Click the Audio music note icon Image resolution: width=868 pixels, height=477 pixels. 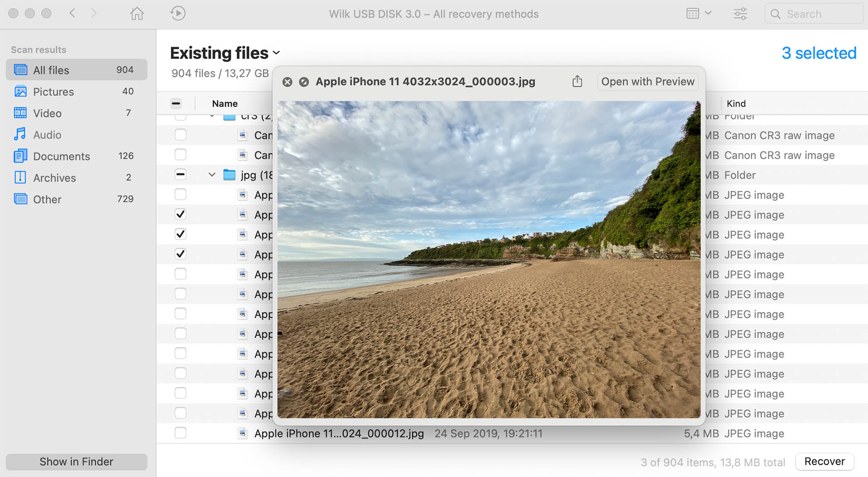(19, 134)
